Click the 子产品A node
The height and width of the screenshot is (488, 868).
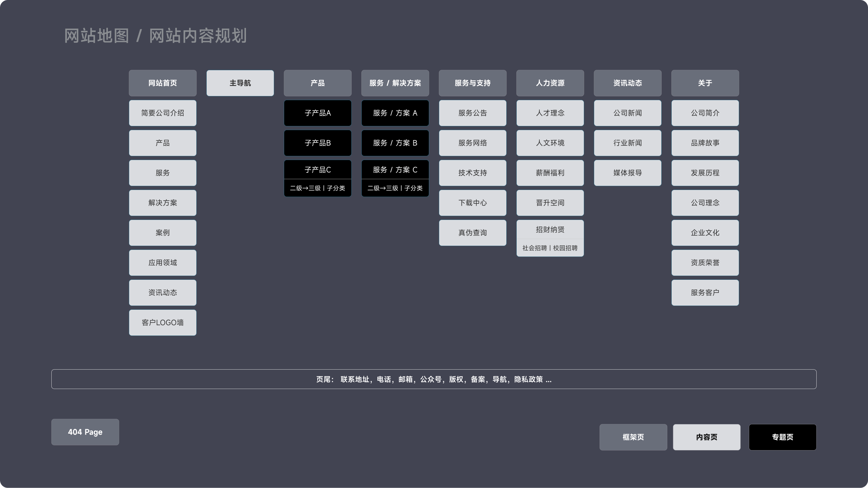click(x=317, y=113)
